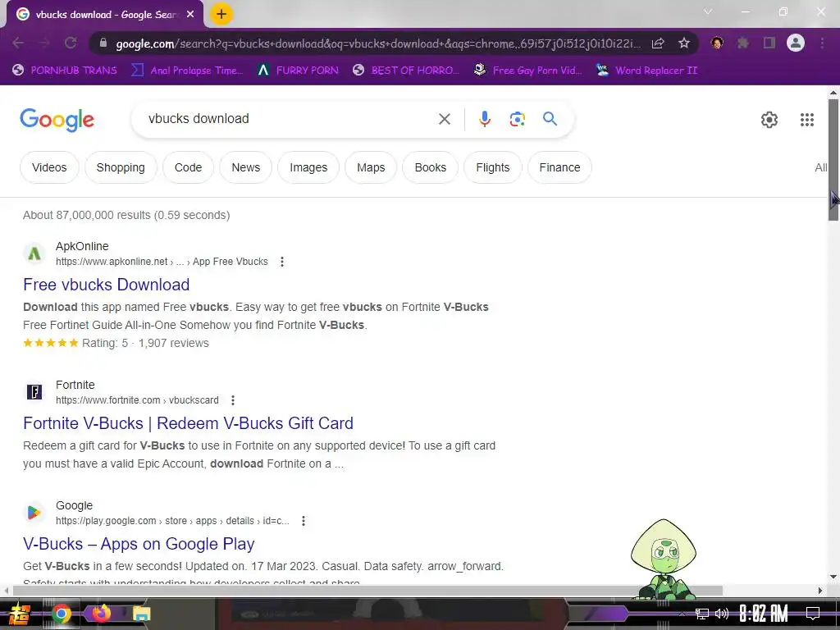
Task: Go to Google homepage via logo
Action: pyautogui.click(x=57, y=120)
